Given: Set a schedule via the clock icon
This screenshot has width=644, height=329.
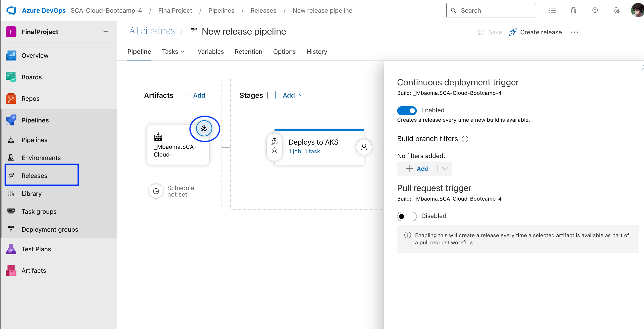Looking at the screenshot, I should tap(156, 191).
